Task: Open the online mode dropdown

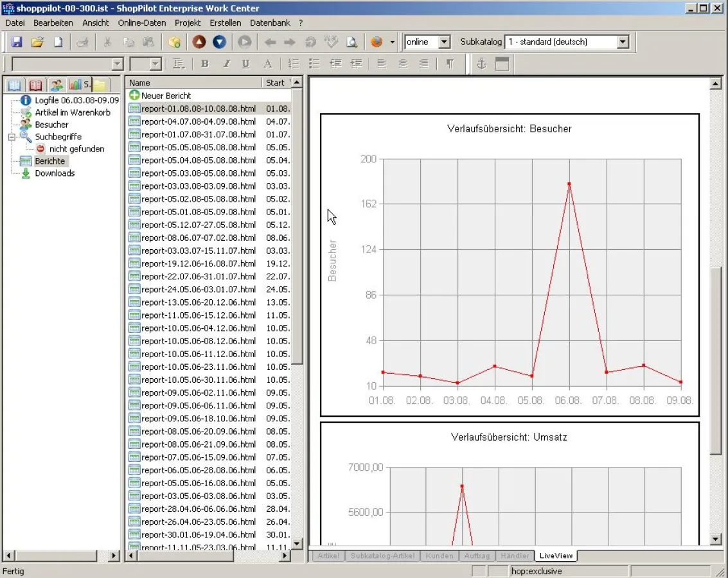Action: tap(444, 42)
